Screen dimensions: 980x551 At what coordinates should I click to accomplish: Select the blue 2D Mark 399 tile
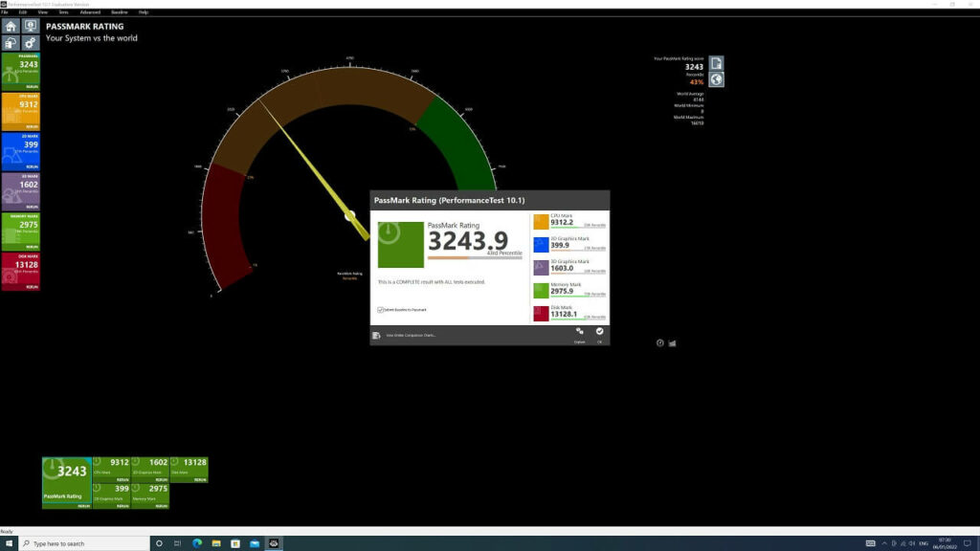coord(21,151)
